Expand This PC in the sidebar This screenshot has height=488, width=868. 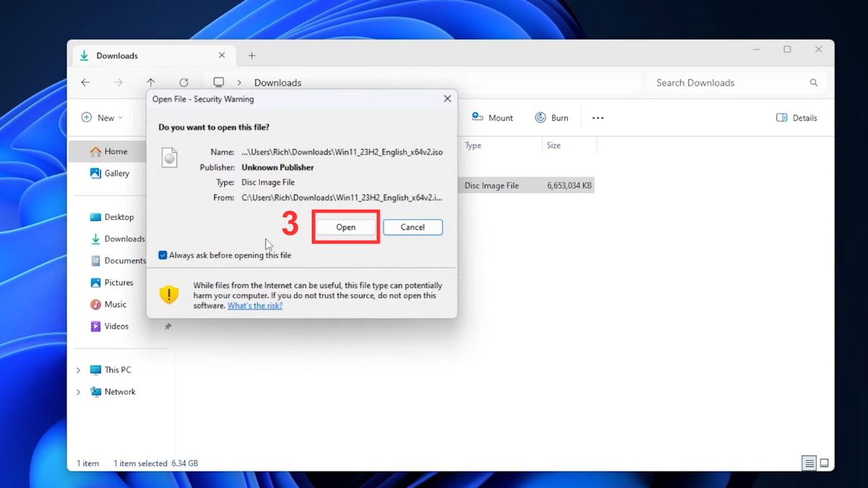[79, 369]
